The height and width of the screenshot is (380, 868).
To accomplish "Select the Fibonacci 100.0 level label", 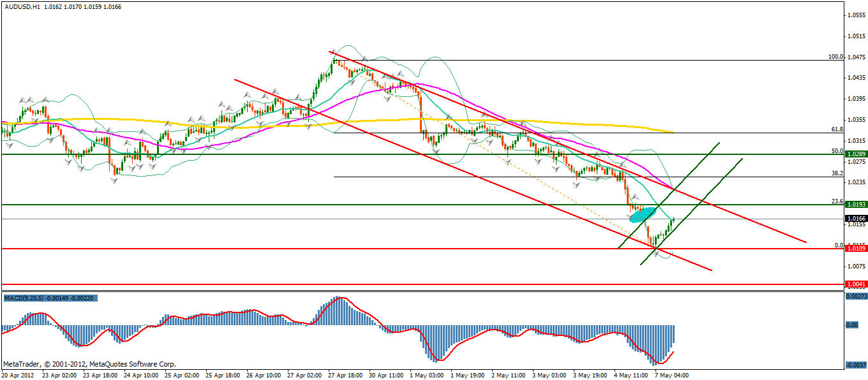I will point(835,57).
